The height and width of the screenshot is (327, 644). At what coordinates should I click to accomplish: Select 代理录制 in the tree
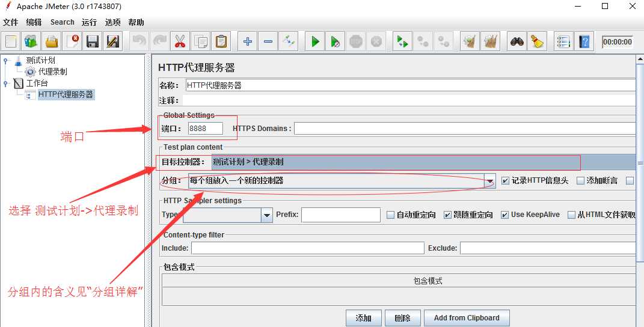click(52, 72)
